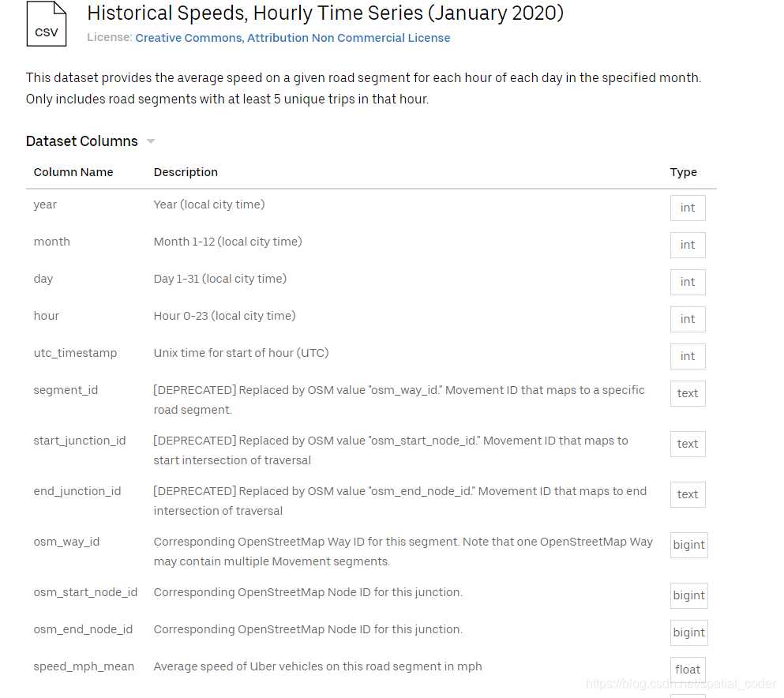The image size is (784, 698).
Task: Select the 'osm_way_id' column name
Action: tap(66, 542)
